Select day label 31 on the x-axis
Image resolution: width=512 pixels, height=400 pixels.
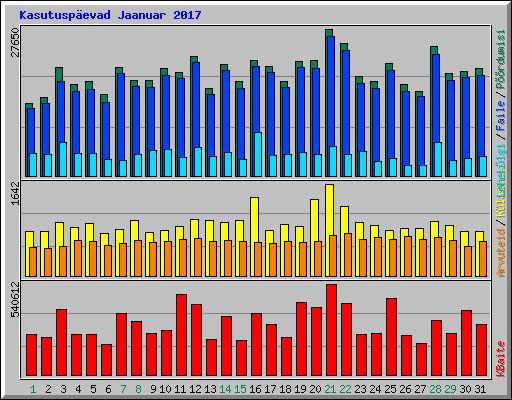pos(480,389)
